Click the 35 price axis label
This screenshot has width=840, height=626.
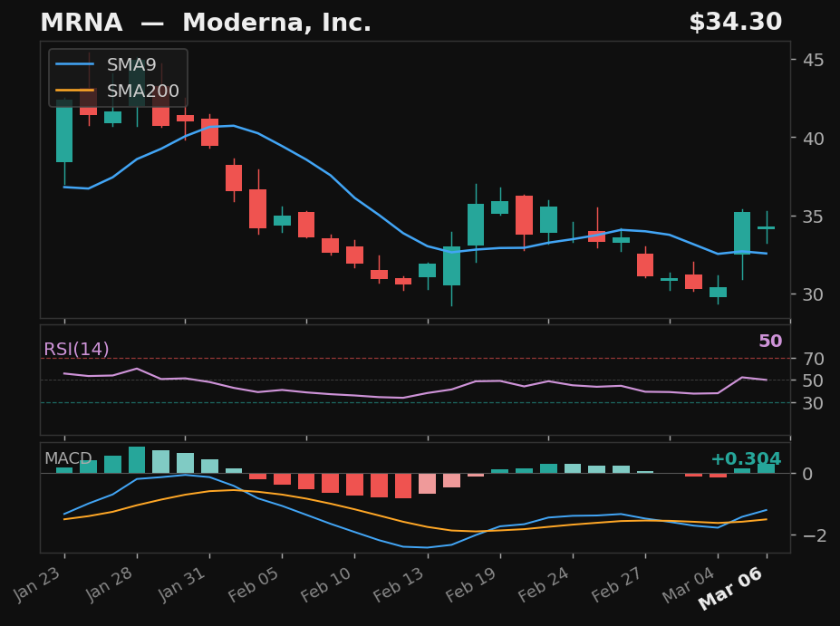click(813, 217)
